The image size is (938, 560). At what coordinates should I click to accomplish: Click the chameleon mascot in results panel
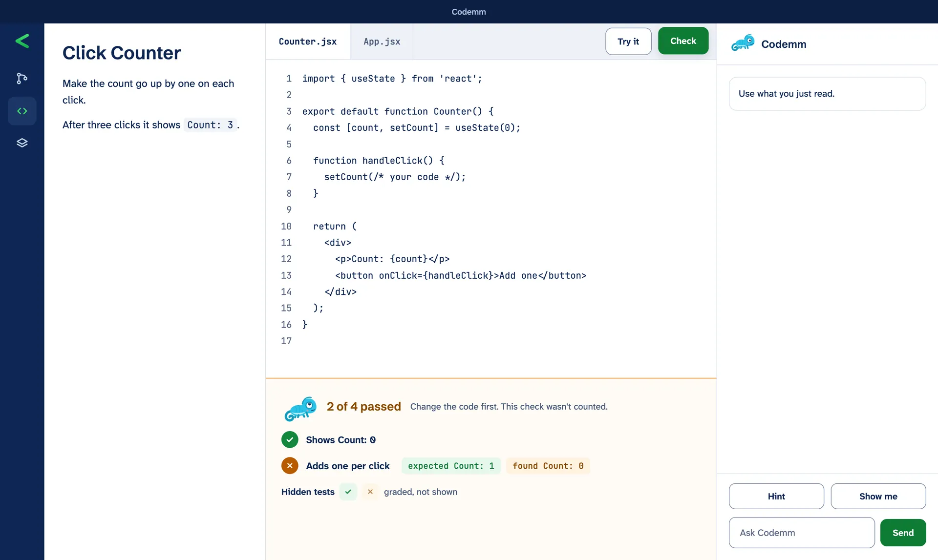pyautogui.click(x=300, y=409)
